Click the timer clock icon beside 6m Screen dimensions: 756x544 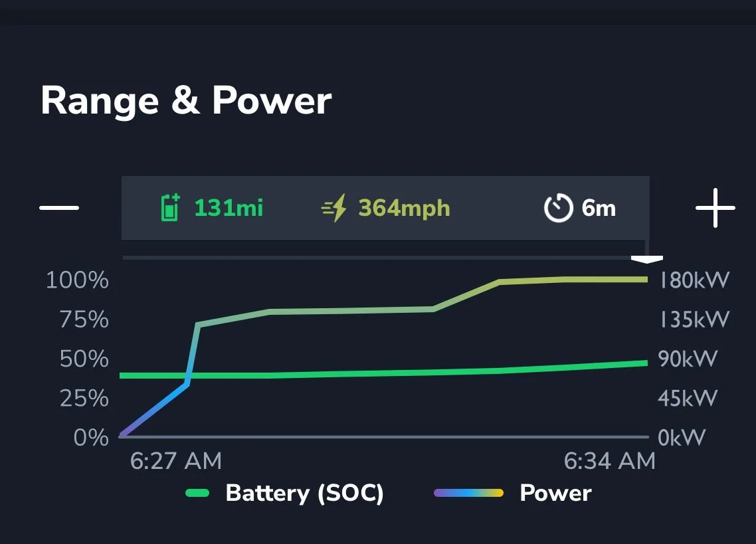(558, 208)
